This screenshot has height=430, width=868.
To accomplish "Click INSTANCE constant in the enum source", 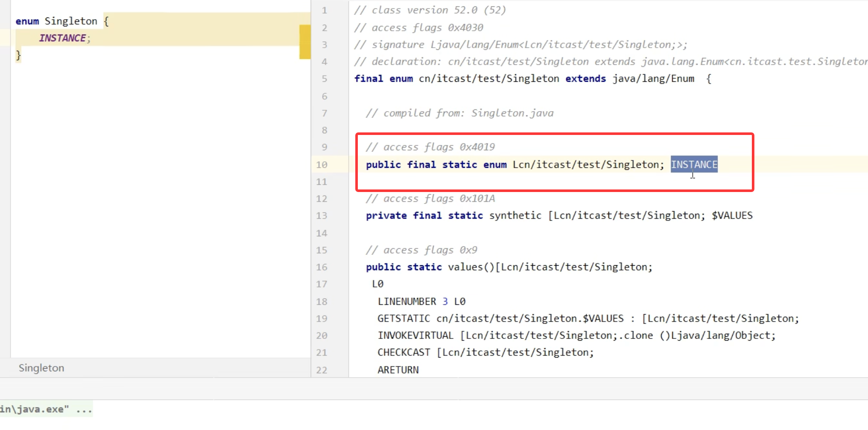I will pyautogui.click(x=63, y=38).
